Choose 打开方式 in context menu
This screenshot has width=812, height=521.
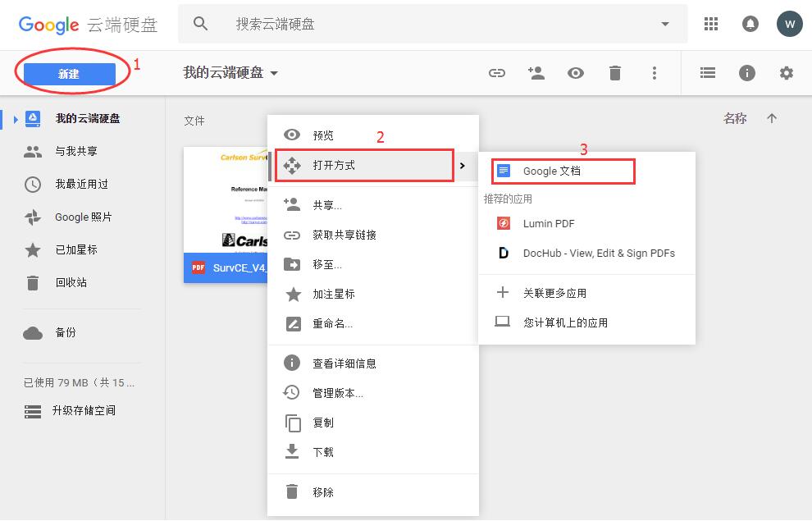pos(364,165)
